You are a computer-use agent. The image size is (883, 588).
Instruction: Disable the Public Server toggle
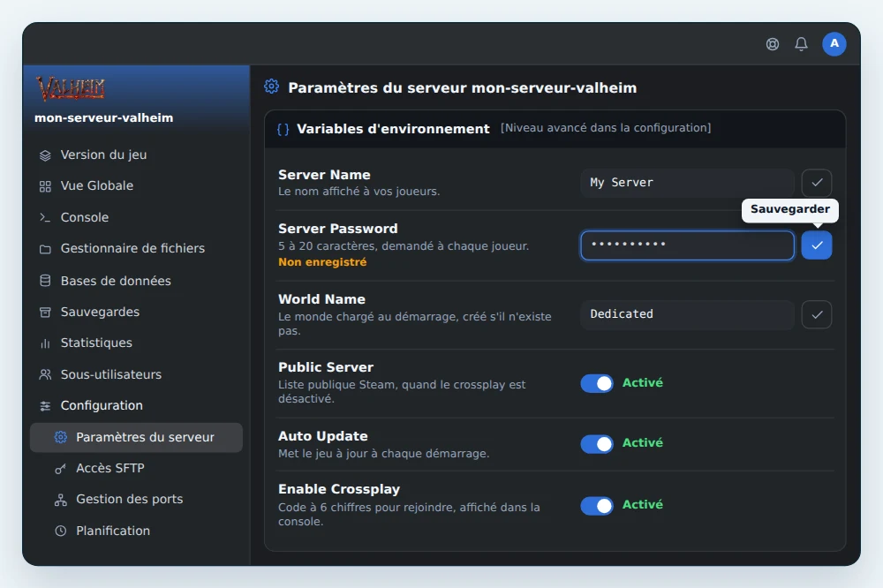pyautogui.click(x=597, y=383)
